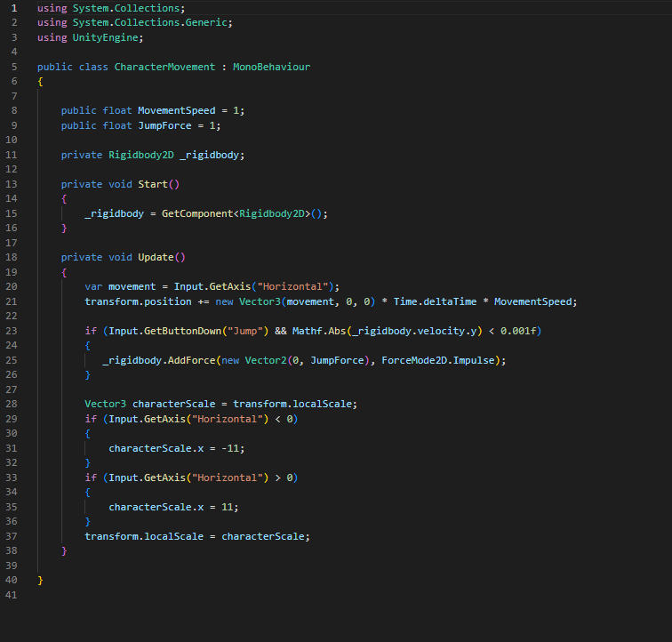This screenshot has width=672, height=642.
Task: Click the Start method name
Action: (x=152, y=184)
